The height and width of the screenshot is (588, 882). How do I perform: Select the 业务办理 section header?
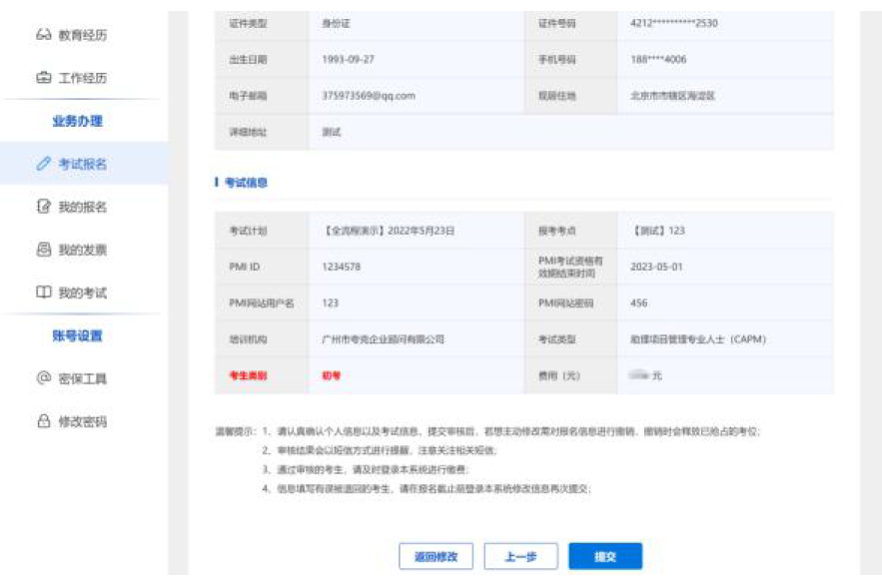click(78, 122)
